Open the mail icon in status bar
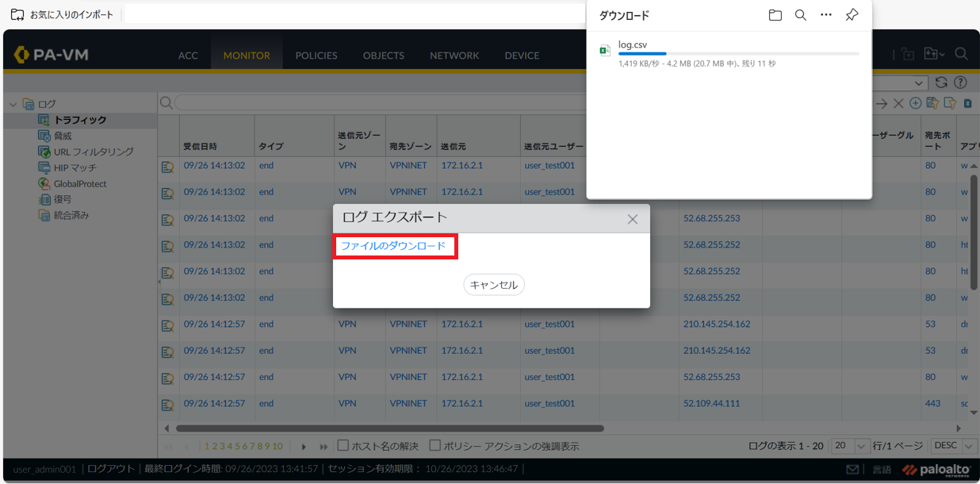 tap(852, 470)
